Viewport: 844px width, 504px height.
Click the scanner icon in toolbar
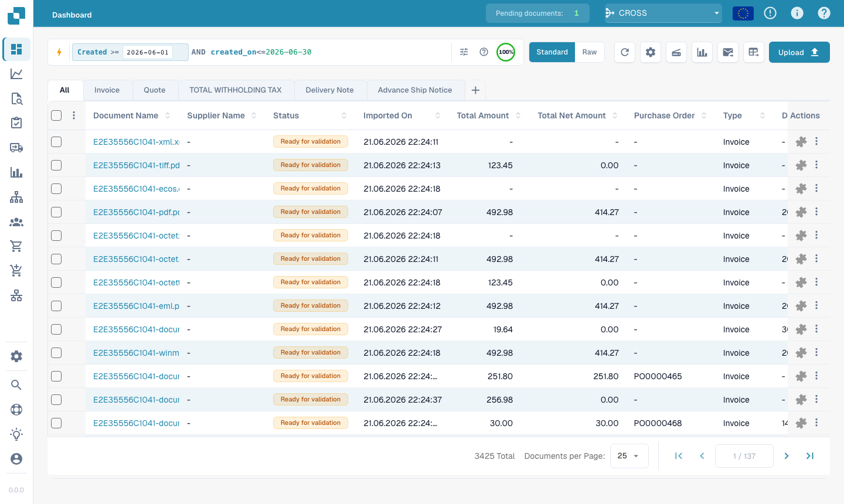676,52
